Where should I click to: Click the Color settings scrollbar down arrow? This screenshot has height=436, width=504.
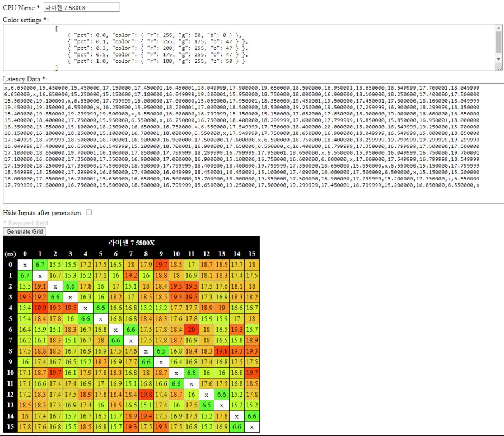pos(498,59)
